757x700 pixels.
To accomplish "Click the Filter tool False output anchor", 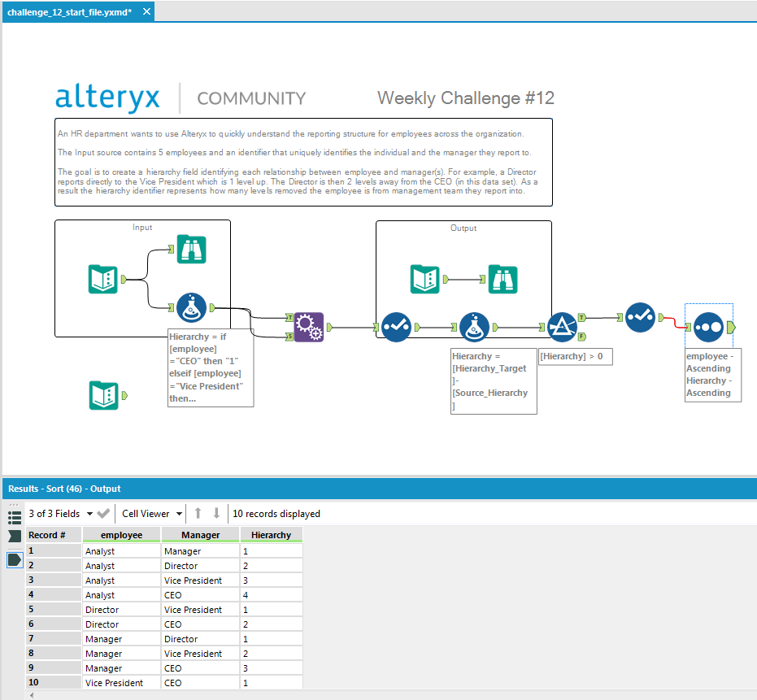I will [x=582, y=337].
